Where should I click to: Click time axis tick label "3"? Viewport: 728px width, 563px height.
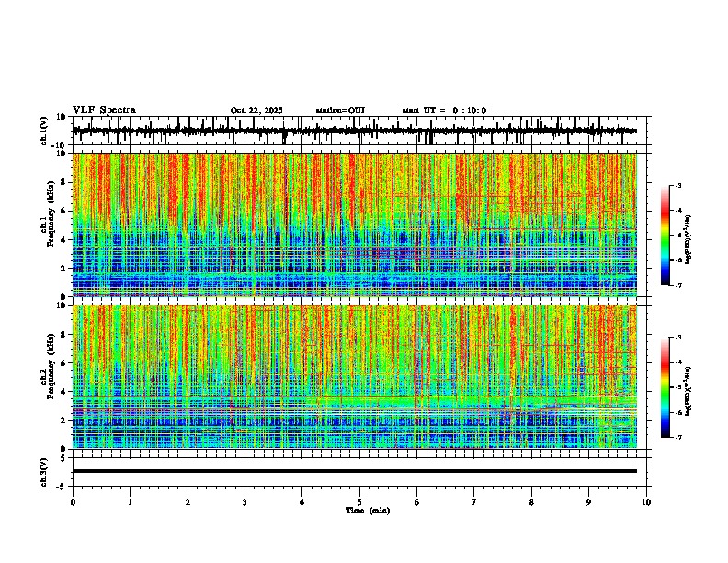pyautogui.click(x=245, y=502)
